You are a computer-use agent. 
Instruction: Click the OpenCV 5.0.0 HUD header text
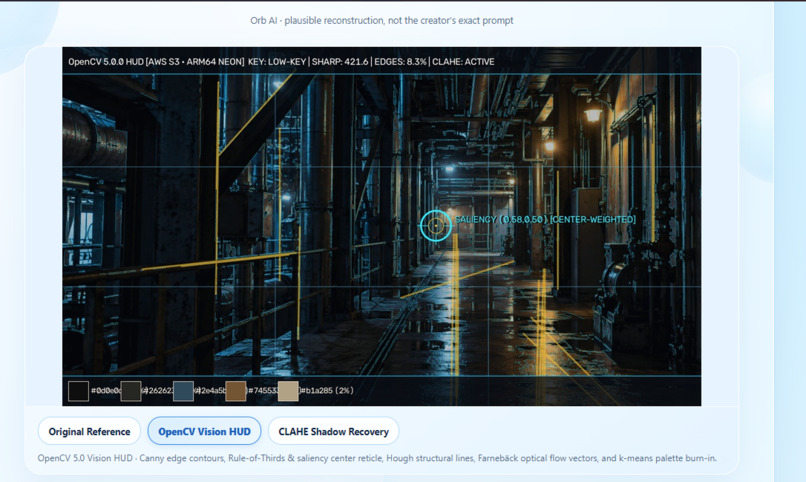pyautogui.click(x=156, y=62)
